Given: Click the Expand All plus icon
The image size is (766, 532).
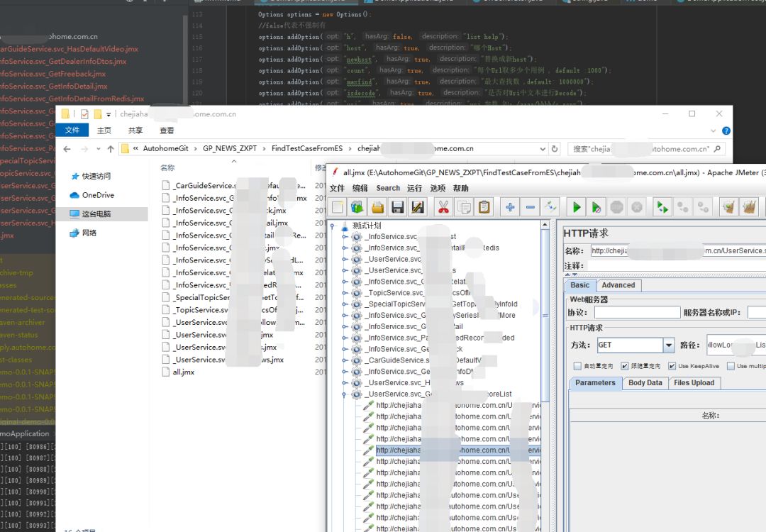Looking at the screenshot, I should [x=510, y=207].
